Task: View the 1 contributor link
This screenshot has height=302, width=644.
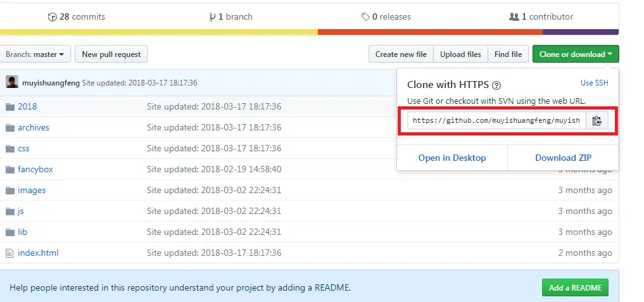Action: [x=541, y=17]
